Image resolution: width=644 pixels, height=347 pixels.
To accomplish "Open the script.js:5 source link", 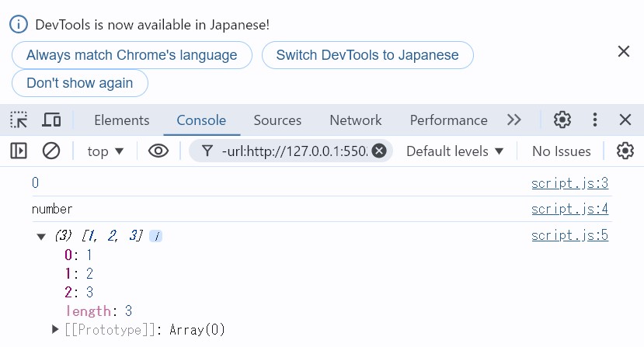I will pyautogui.click(x=569, y=235).
